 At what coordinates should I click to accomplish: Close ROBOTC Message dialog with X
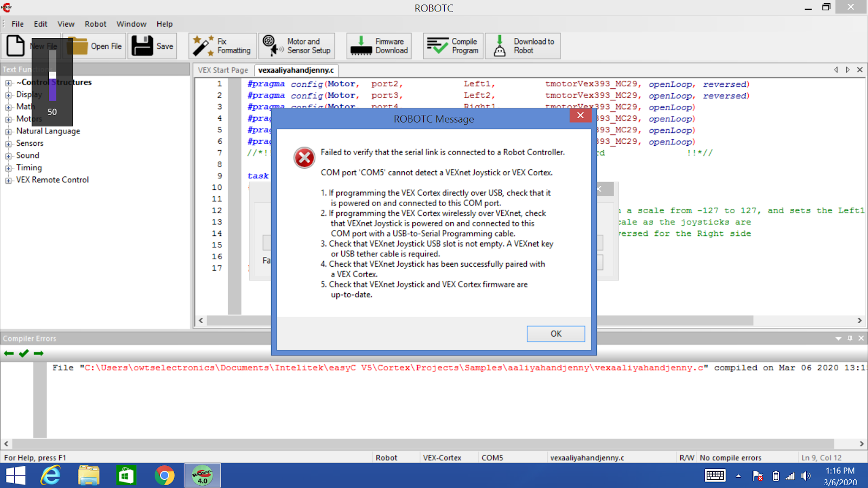click(580, 115)
